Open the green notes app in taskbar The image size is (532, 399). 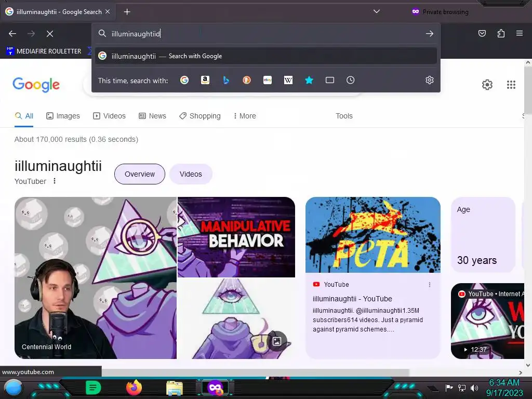(94, 388)
